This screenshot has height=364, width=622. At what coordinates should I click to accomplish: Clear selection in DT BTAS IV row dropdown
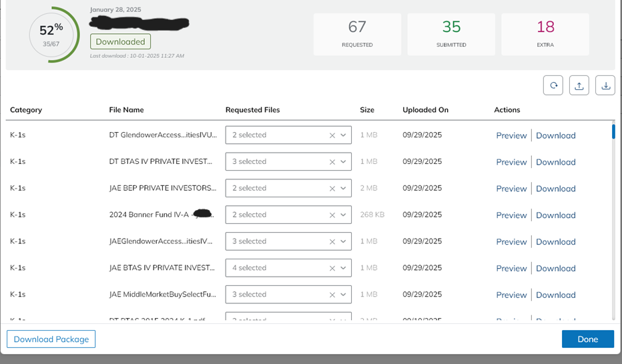[x=332, y=162]
